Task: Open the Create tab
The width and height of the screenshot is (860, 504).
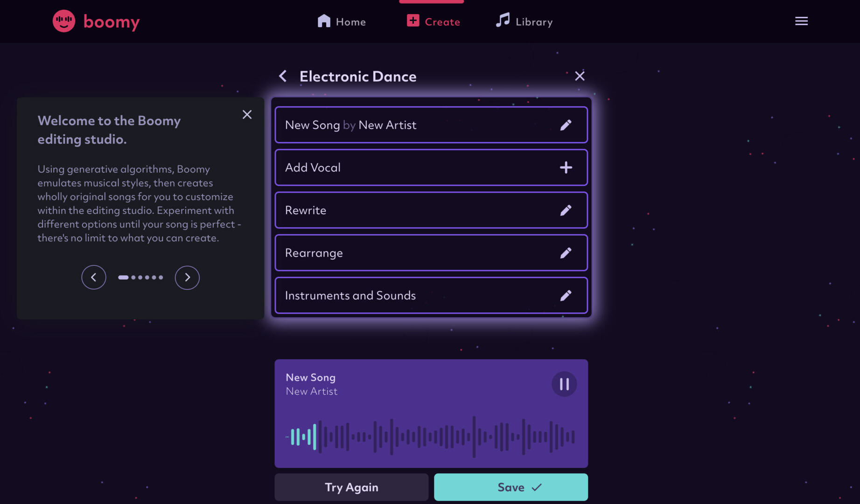Action: point(433,21)
